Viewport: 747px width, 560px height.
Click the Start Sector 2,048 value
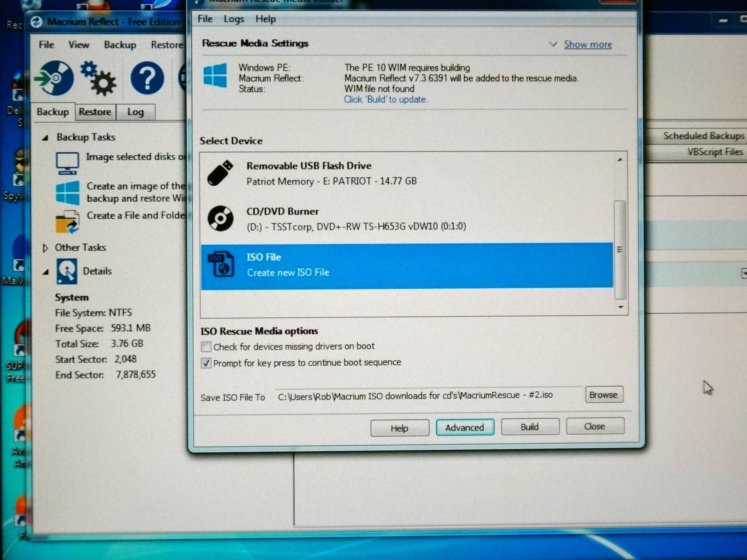pos(125,359)
